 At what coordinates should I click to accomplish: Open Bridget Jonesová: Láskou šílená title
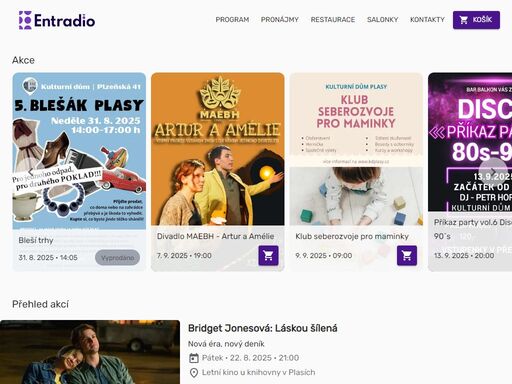click(263, 328)
